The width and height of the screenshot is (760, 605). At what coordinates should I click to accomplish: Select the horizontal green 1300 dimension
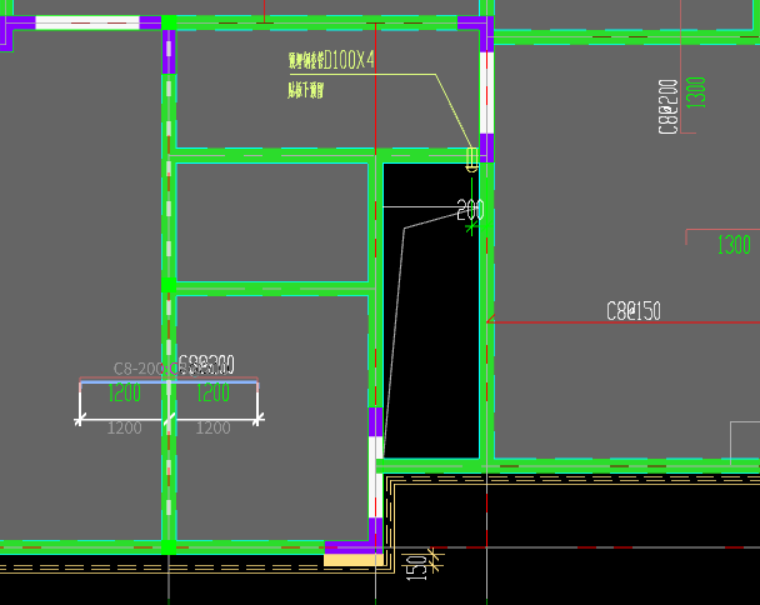[x=734, y=245]
